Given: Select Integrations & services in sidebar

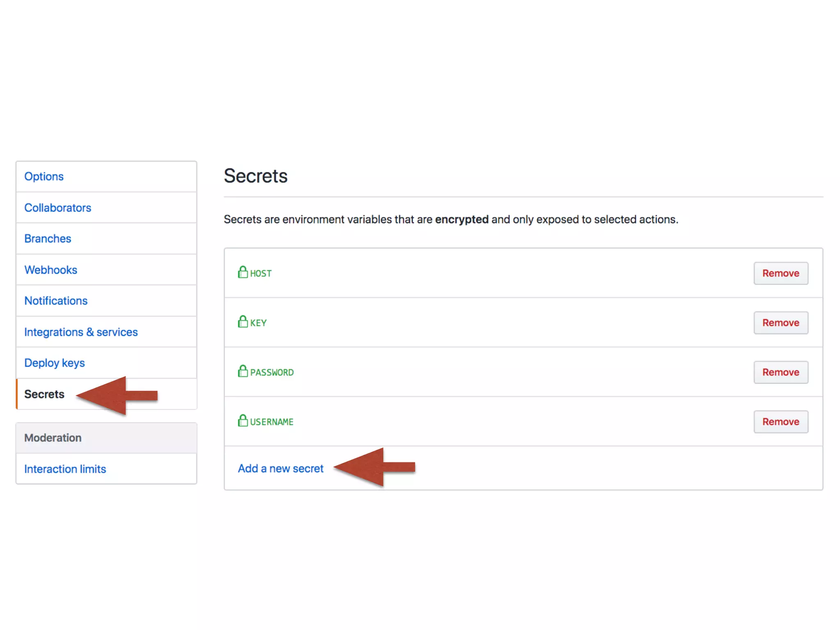Looking at the screenshot, I should click(x=81, y=332).
